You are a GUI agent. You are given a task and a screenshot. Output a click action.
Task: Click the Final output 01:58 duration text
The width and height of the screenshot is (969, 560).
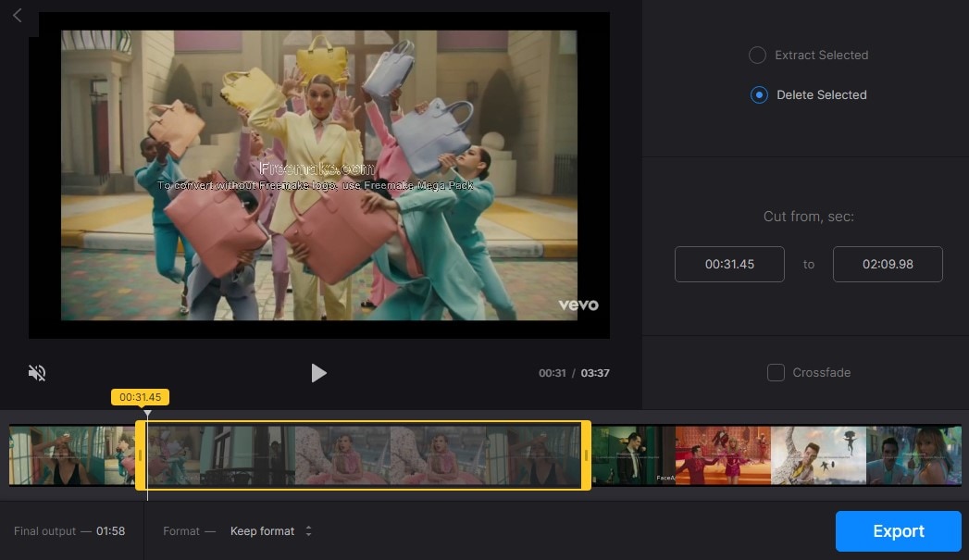pos(69,531)
